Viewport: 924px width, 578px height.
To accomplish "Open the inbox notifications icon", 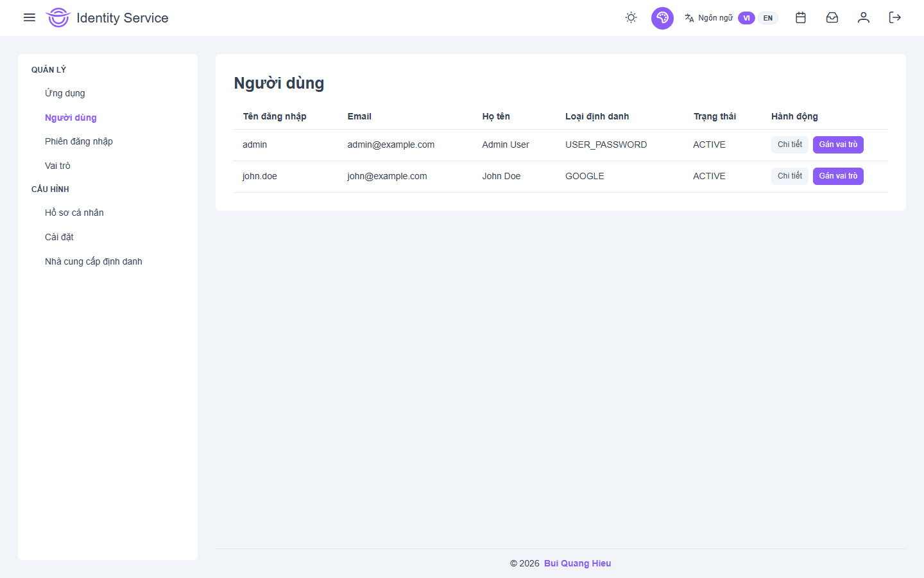I will [832, 18].
